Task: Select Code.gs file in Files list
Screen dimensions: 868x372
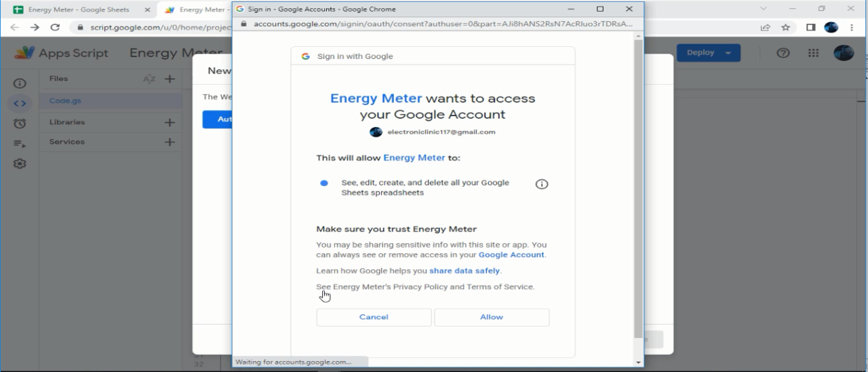Action: pos(111,101)
